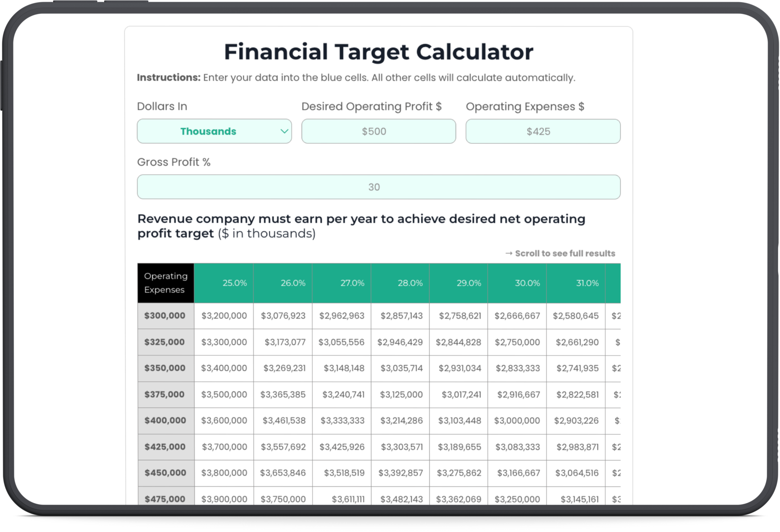Click the 27.0% column header
The width and height of the screenshot is (780, 532).
[x=342, y=283]
